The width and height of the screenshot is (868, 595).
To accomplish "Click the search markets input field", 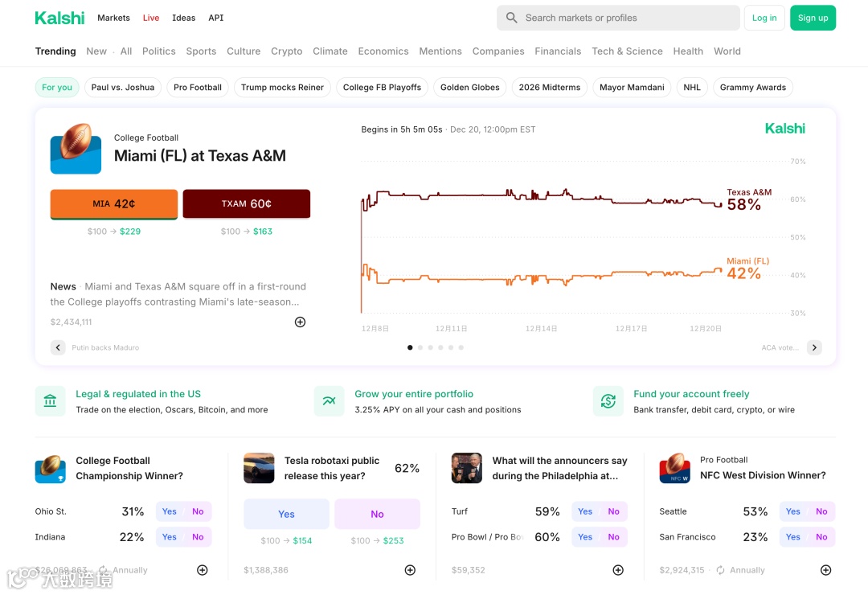I will click(x=627, y=18).
